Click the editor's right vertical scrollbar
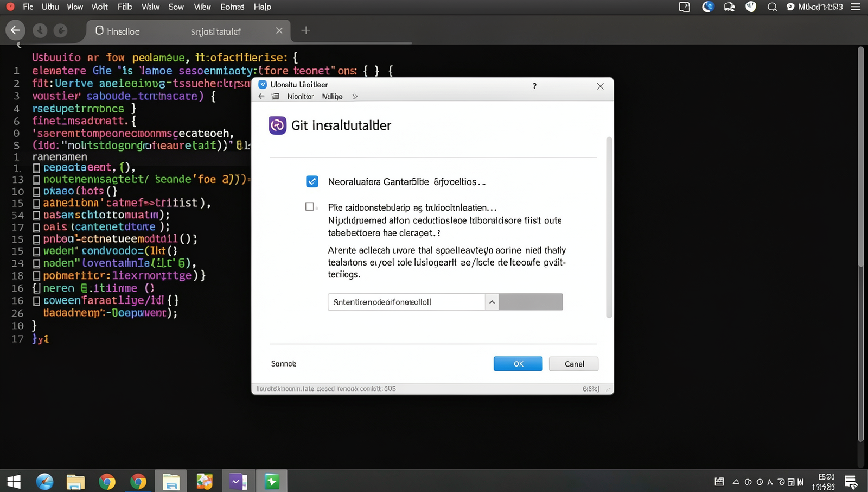This screenshot has height=492, width=868. coord(860,244)
